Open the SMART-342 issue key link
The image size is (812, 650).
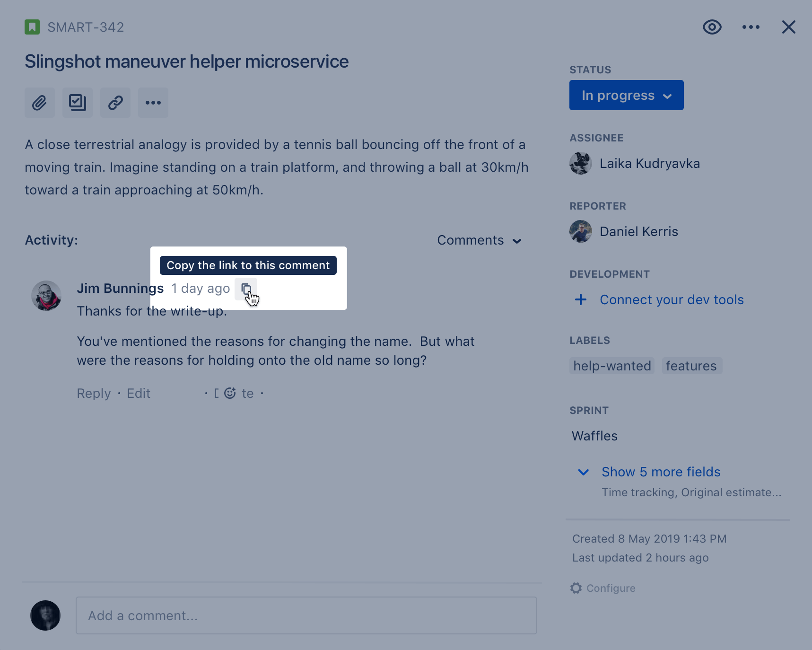click(86, 27)
